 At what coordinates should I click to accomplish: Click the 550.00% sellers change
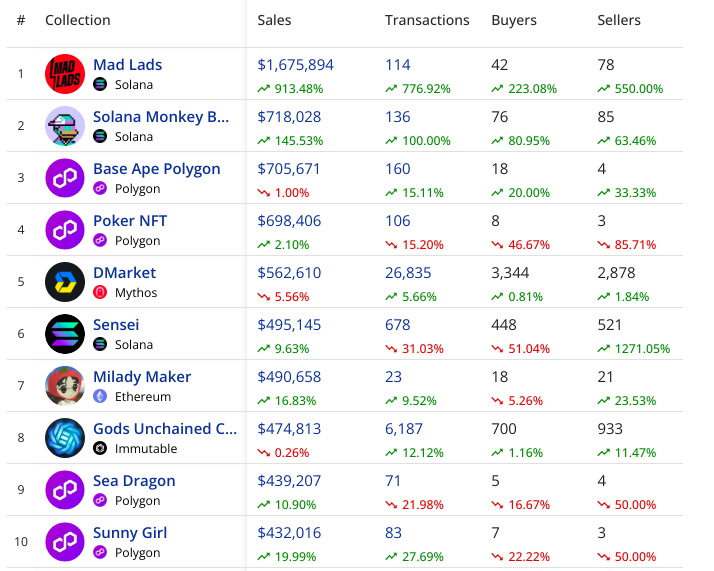click(639, 88)
